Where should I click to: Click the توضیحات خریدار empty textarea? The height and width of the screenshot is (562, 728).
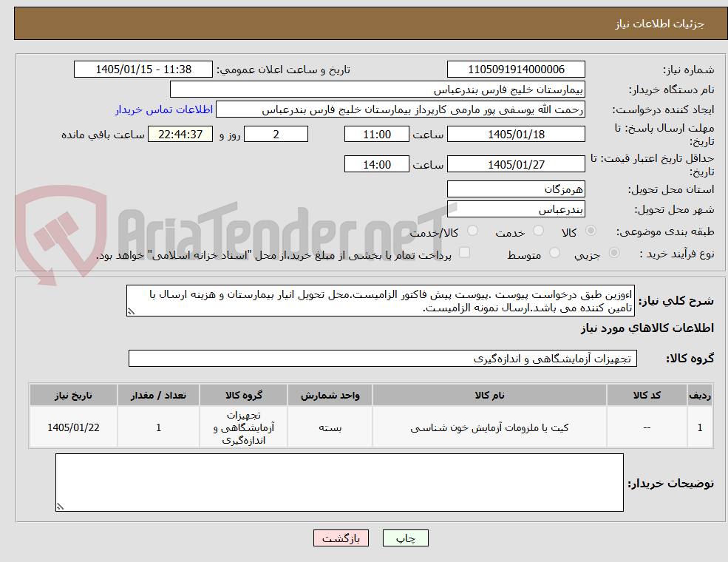click(x=339, y=483)
